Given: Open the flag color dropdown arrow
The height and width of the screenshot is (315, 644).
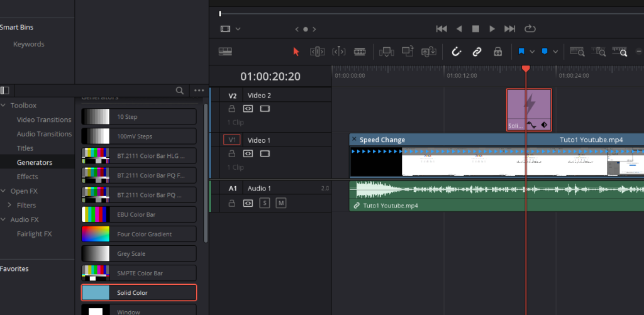Looking at the screenshot, I should coord(533,52).
